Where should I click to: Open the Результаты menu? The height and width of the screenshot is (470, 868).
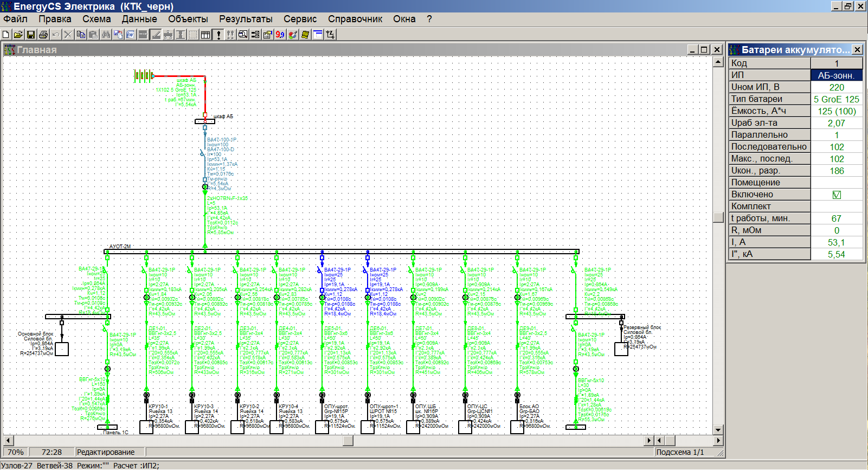(x=246, y=19)
